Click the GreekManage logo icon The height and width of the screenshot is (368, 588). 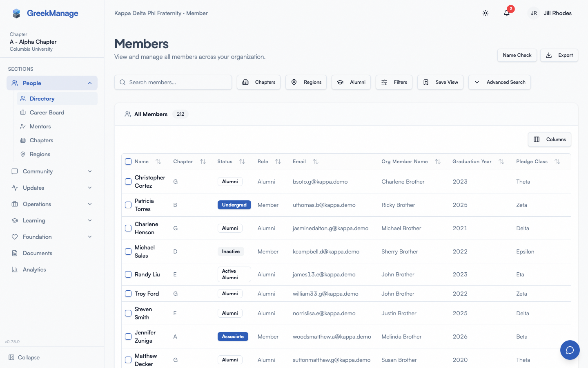[16, 13]
